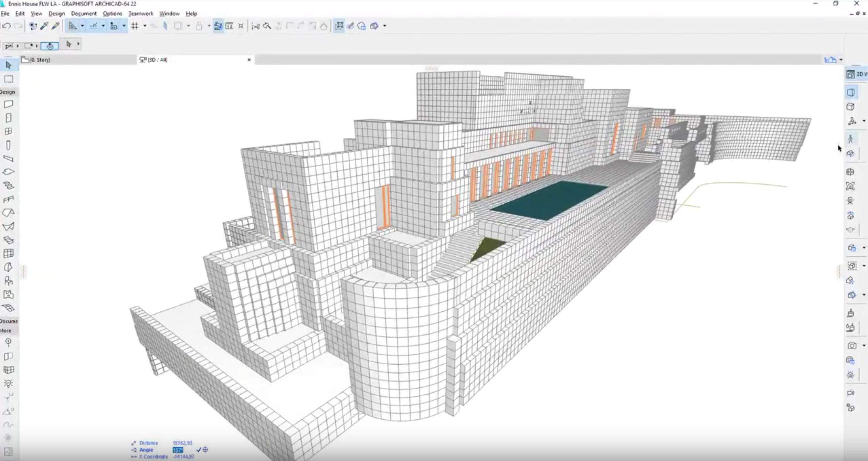
Task: Select the Marquee tool
Action: coord(8,79)
